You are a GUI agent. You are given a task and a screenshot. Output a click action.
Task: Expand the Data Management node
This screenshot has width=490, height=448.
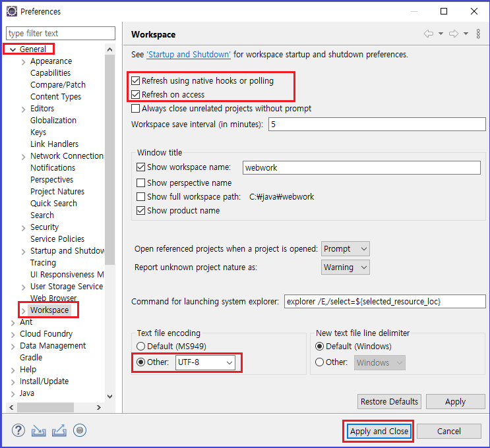(13, 347)
